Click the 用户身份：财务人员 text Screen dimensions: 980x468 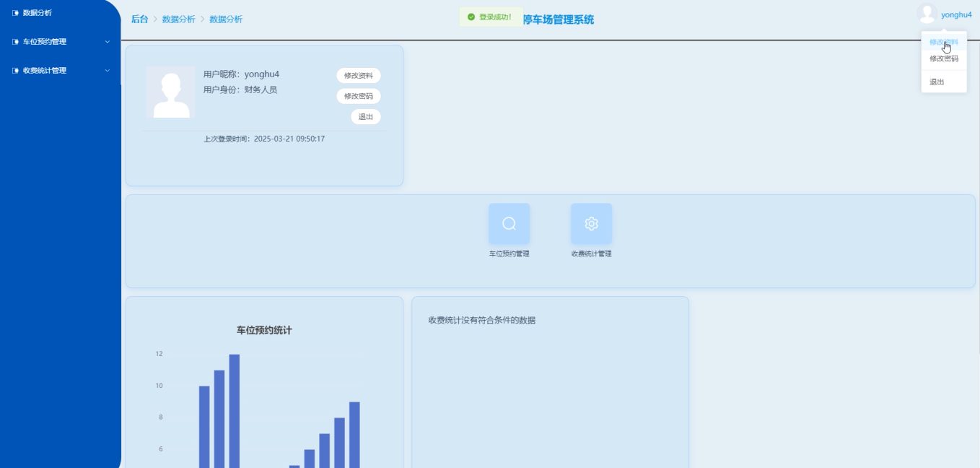pos(240,90)
